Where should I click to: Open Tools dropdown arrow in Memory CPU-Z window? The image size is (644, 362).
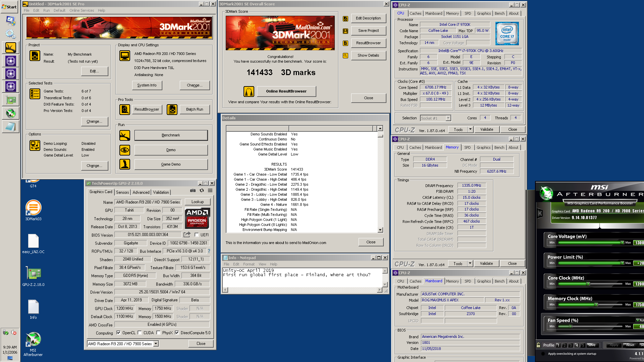[x=470, y=263]
